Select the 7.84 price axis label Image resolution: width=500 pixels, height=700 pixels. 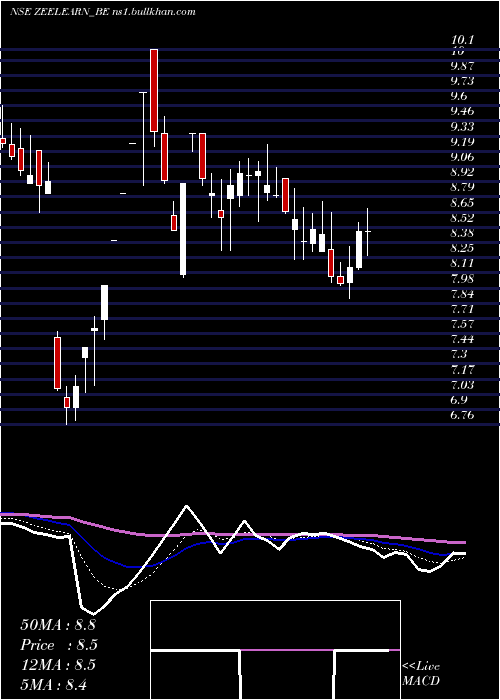click(x=462, y=294)
